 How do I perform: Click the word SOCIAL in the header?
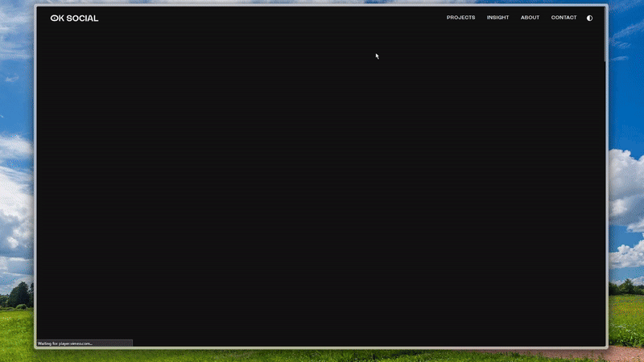click(83, 18)
